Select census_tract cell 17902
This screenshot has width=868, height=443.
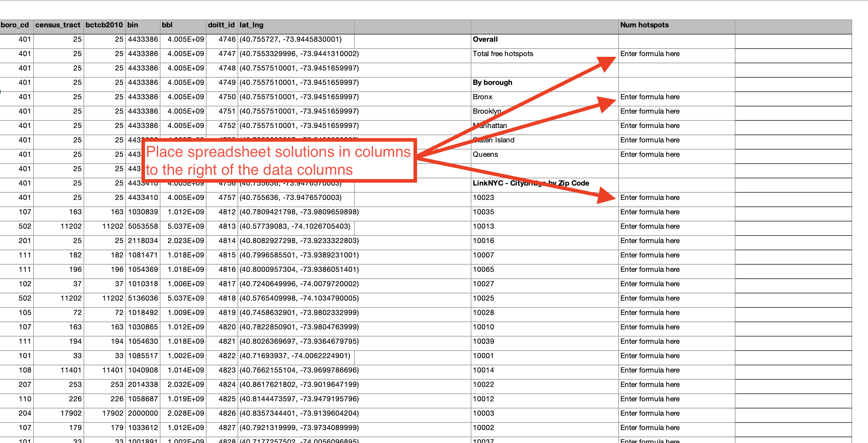pyautogui.click(x=59, y=415)
